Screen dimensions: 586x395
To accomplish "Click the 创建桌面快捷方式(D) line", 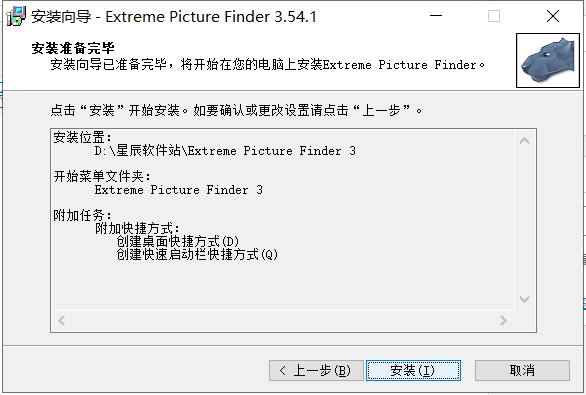I will [177, 241].
